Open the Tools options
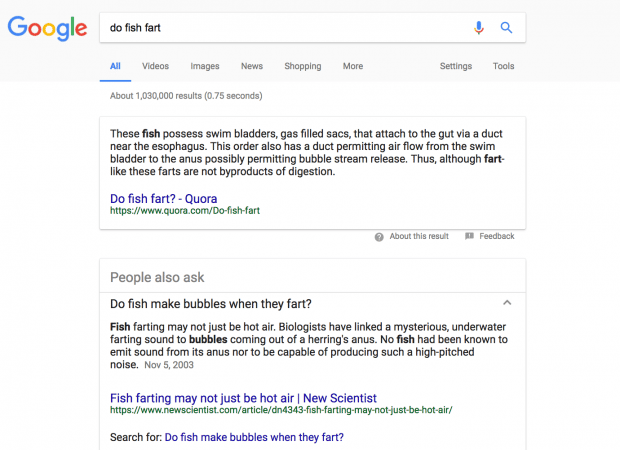This screenshot has width=620, height=450. pos(503,66)
